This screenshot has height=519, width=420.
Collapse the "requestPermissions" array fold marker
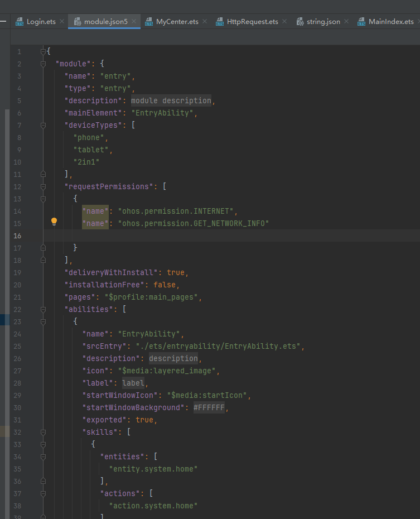43,187
